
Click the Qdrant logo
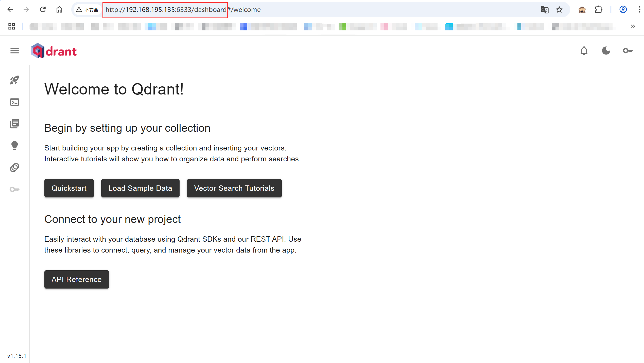point(54,51)
